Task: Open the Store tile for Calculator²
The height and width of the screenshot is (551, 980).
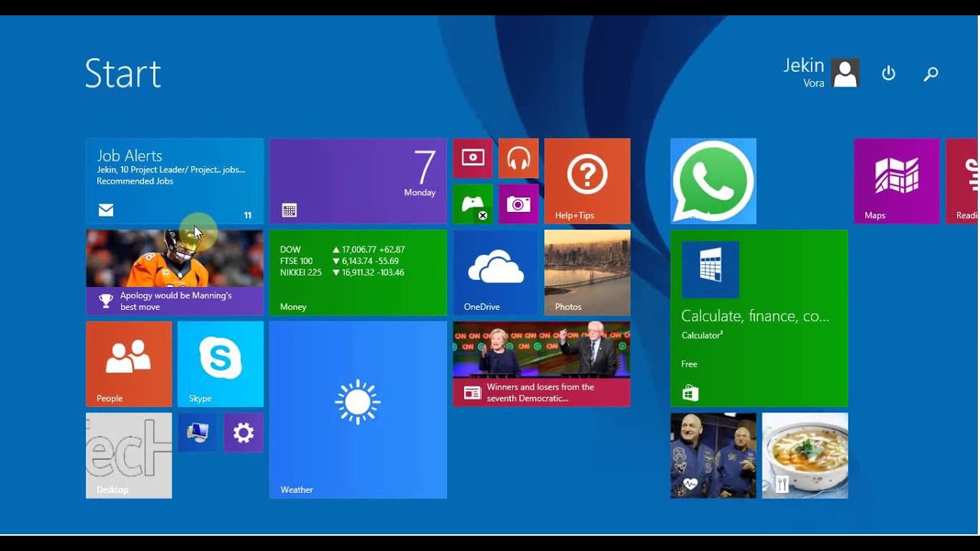Action: (x=759, y=318)
